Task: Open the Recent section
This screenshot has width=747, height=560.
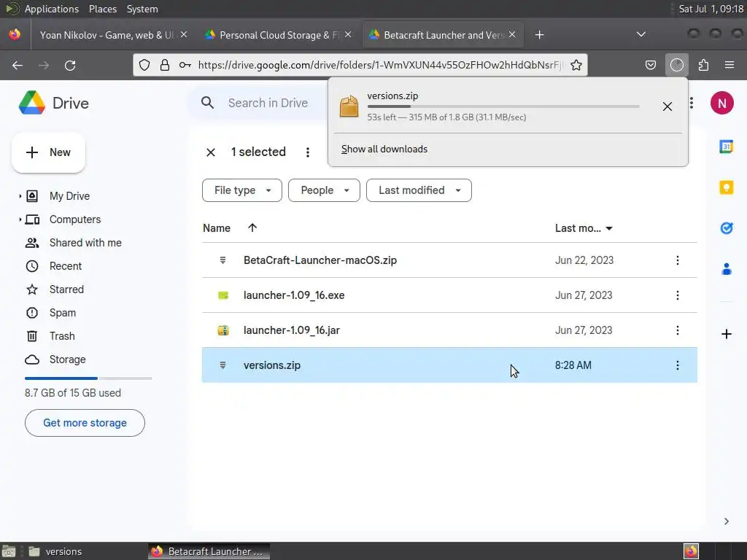Action: [x=66, y=266]
